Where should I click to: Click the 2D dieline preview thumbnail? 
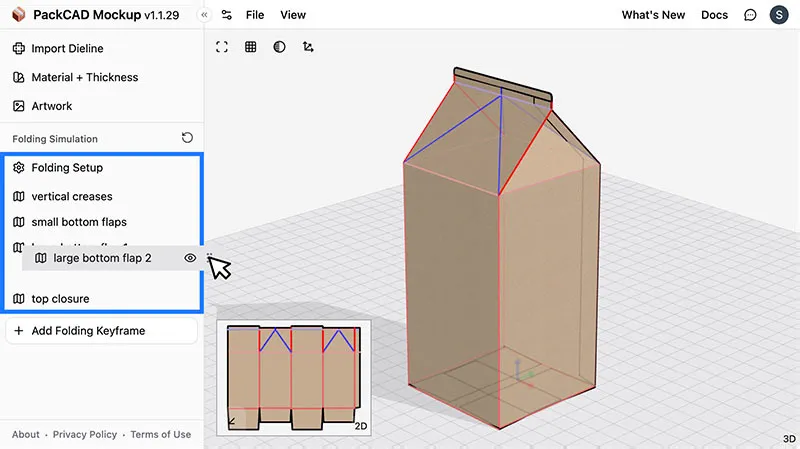click(294, 378)
